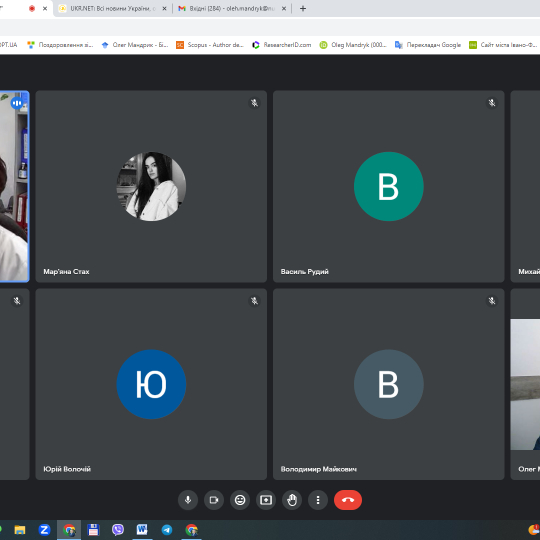This screenshot has width=540, height=540.
Task: Click muted mic icon on bottom-left partial tile
Action: (17, 301)
